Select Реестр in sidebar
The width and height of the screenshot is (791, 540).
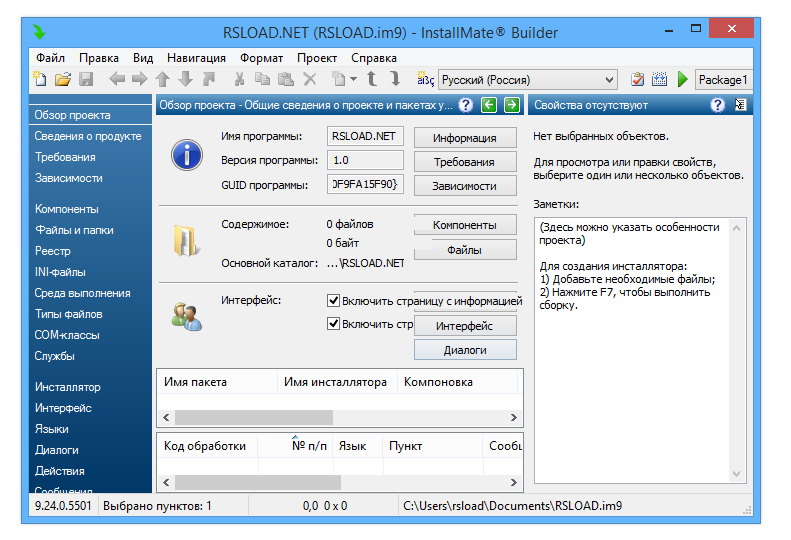[52, 251]
